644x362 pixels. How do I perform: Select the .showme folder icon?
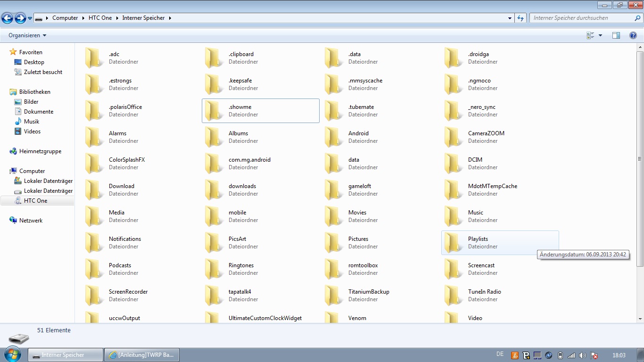[213, 111]
